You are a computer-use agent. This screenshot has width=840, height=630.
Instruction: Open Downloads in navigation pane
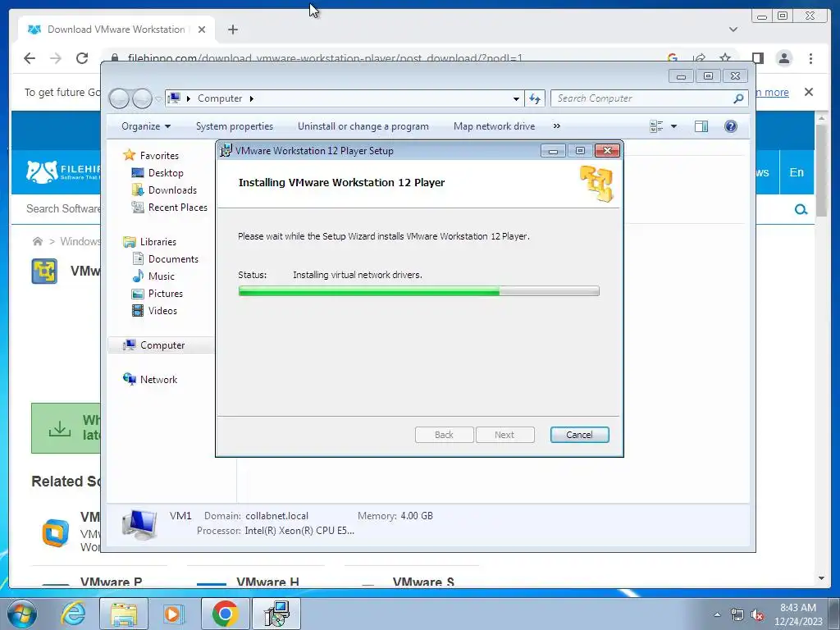[172, 190]
